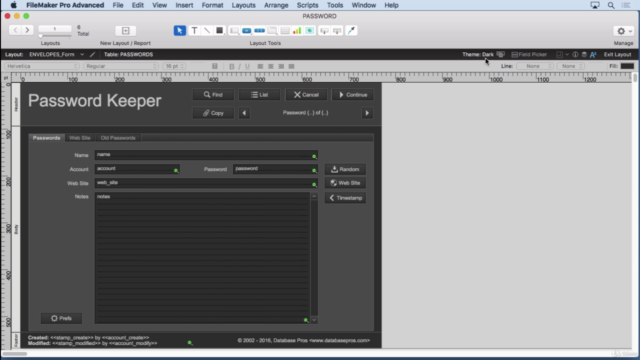Switch to the Old Passwords tab
640x360 pixels.
click(x=118, y=138)
